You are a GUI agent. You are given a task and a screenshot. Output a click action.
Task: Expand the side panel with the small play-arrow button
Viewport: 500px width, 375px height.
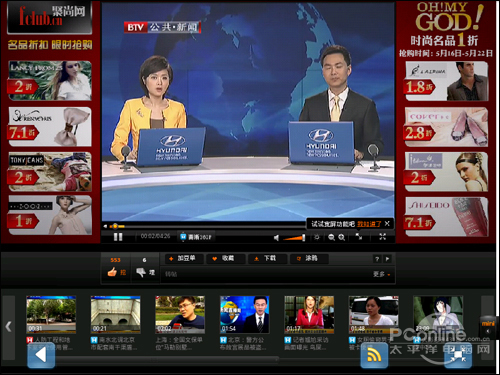pos(387,259)
